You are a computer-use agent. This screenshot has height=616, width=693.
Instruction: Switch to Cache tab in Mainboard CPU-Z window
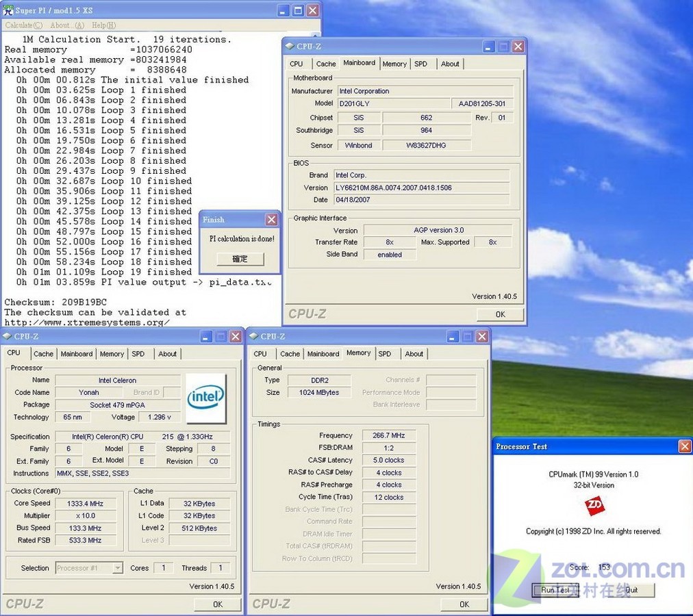pyautogui.click(x=326, y=64)
